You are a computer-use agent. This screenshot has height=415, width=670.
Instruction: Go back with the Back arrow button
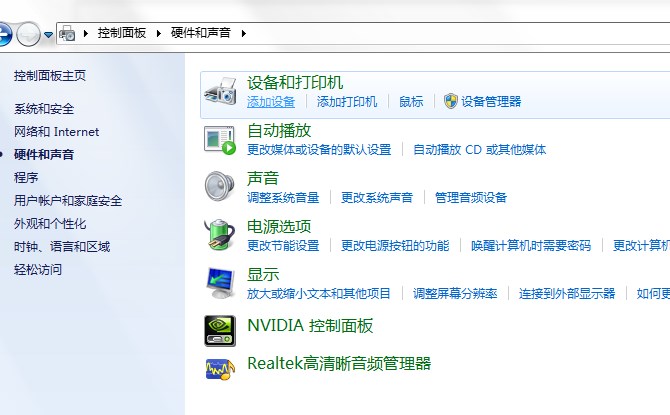click(x=4, y=34)
